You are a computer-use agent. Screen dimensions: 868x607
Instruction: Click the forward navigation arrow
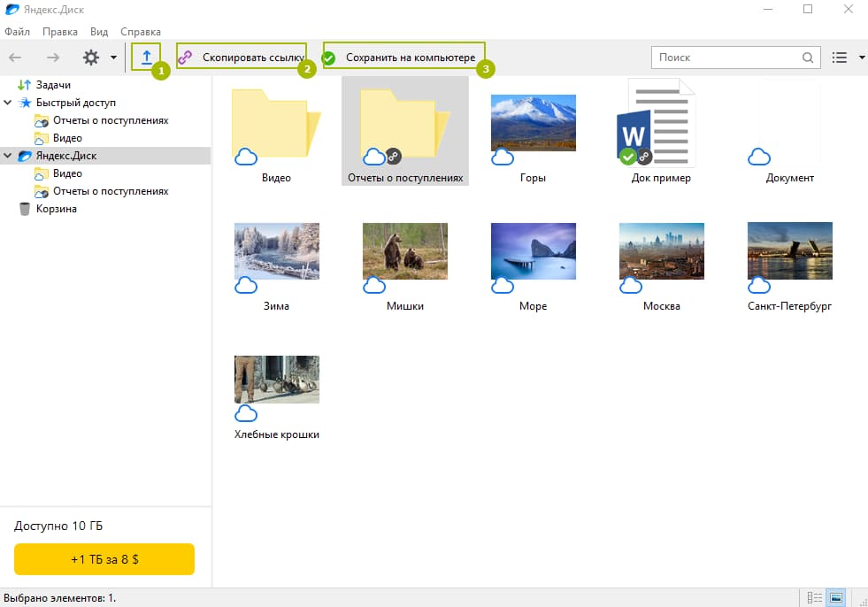point(53,58)
